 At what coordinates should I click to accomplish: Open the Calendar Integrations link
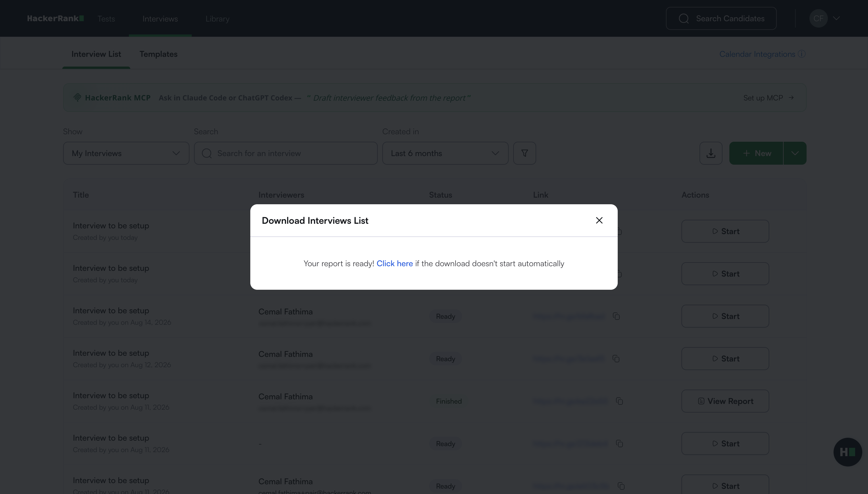pos(757,54)
